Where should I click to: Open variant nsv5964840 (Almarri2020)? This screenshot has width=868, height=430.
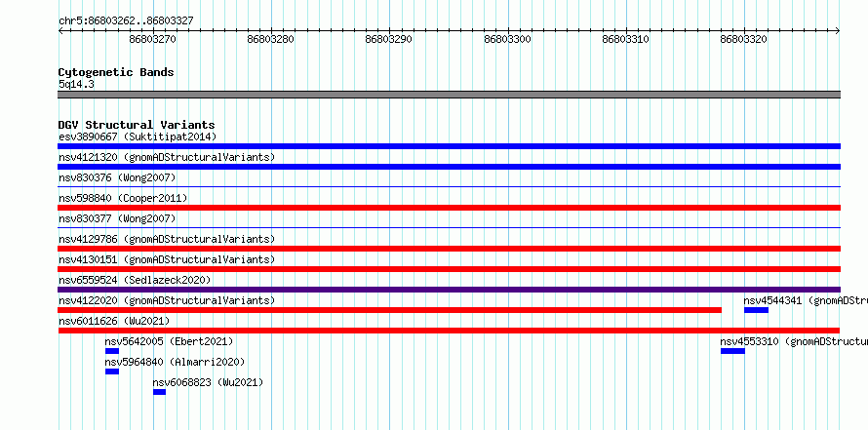coord(175,362)
